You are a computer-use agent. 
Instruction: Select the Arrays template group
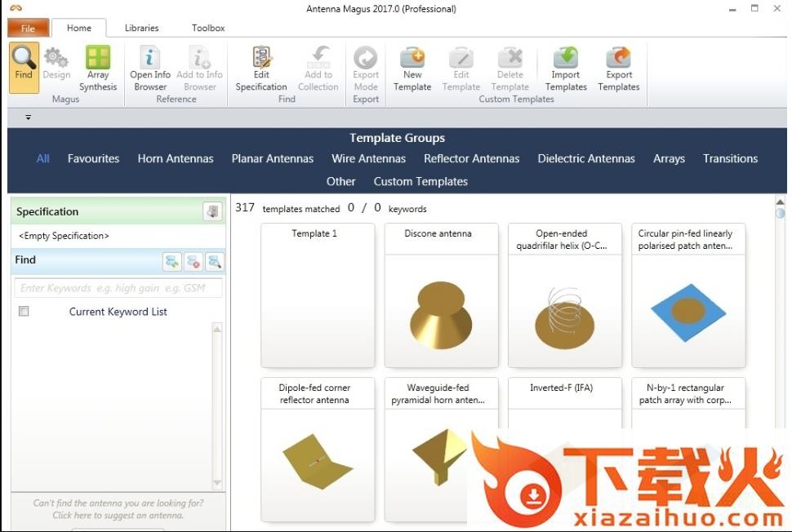[x=669, y=158]
